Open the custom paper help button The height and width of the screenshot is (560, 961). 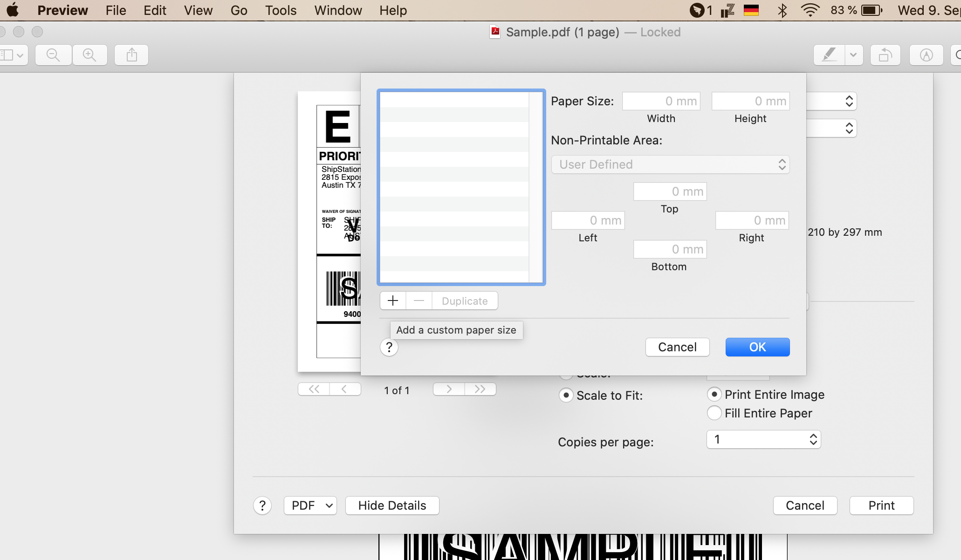pos(389,347)
